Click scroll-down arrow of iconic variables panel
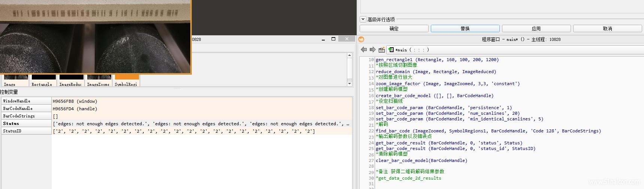This screenshot has height=189, width=644. pyautogui.click(x=350, y=84)
